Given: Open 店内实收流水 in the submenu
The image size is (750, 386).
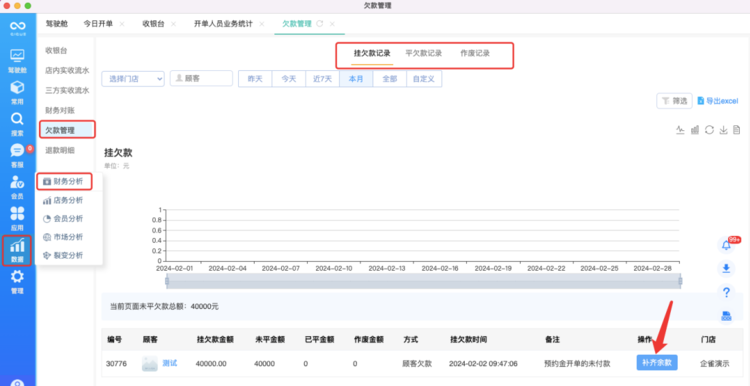Looking at the screenshot, I should pyautogui.click(x=67, y=70).
